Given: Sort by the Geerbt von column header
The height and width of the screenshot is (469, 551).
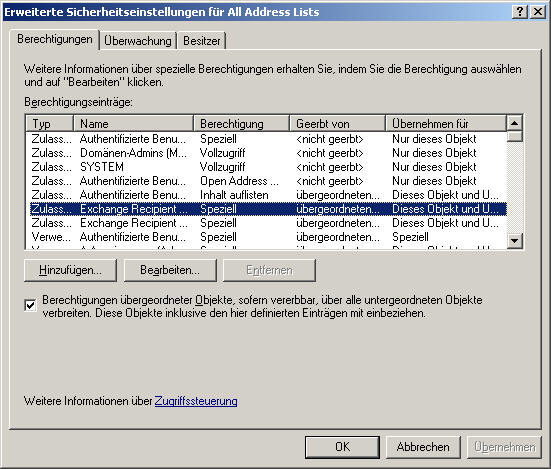Looking at the screenshot, I should pyautogui.click(x=337, y=124).
